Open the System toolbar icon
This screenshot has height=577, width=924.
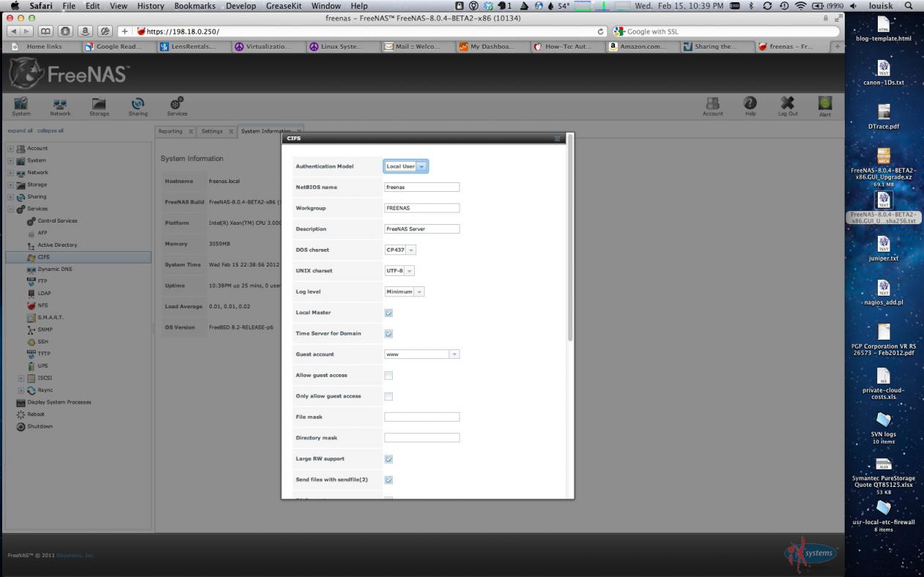tap(21, 106)
